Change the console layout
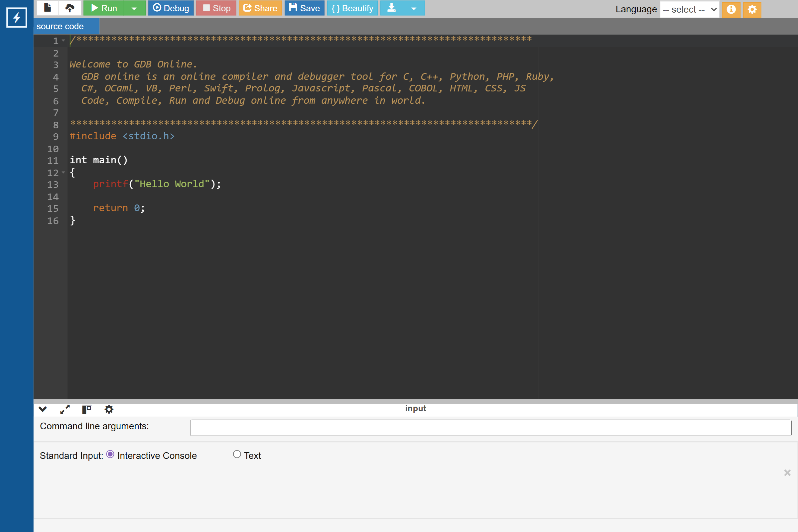The image size is (798, 532). (86, 409)
